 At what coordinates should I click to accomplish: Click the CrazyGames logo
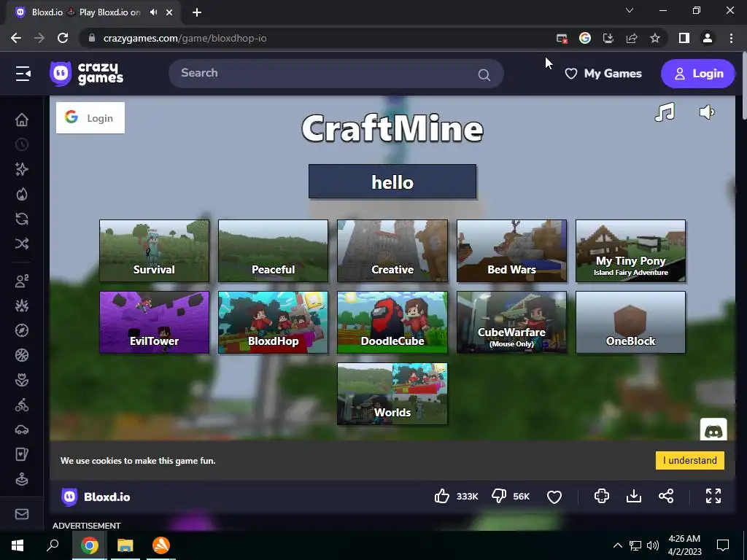[86, 74]
